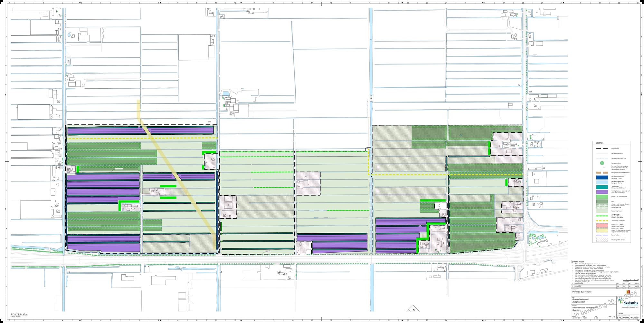Click the LEGENDA heading
The image size is (644, 323).
click(600, 143)
